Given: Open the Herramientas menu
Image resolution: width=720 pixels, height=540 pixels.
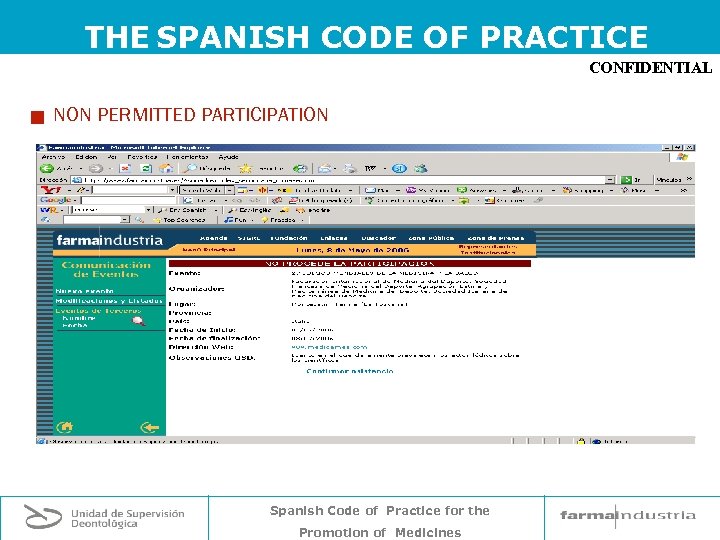Looking at the screenshot, I should pos(187,157).
